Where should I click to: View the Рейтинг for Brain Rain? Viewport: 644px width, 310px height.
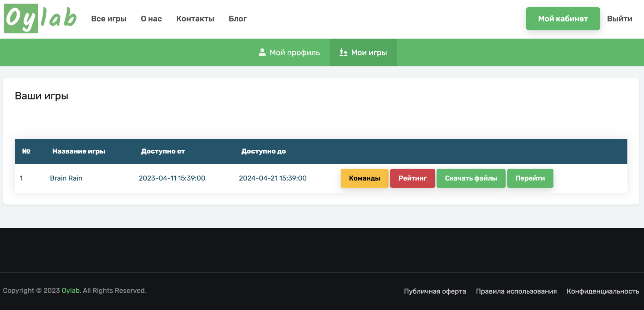point(413,178)
